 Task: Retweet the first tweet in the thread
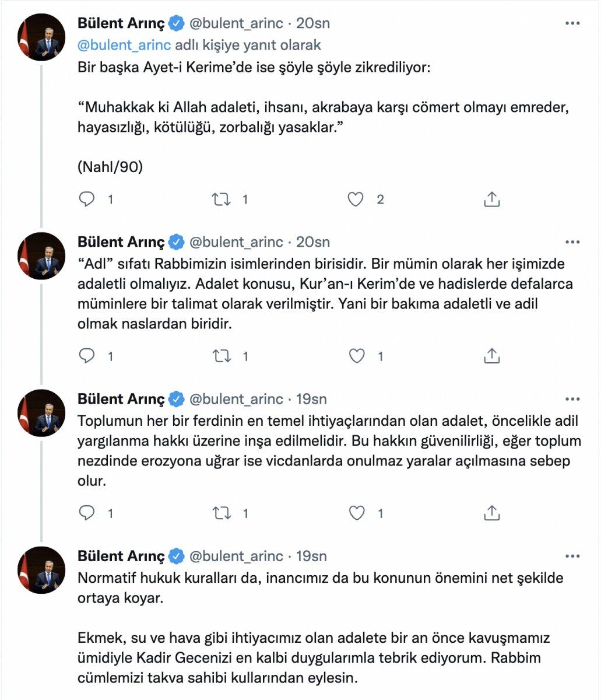pyautogui.click(x=222, y=199)
